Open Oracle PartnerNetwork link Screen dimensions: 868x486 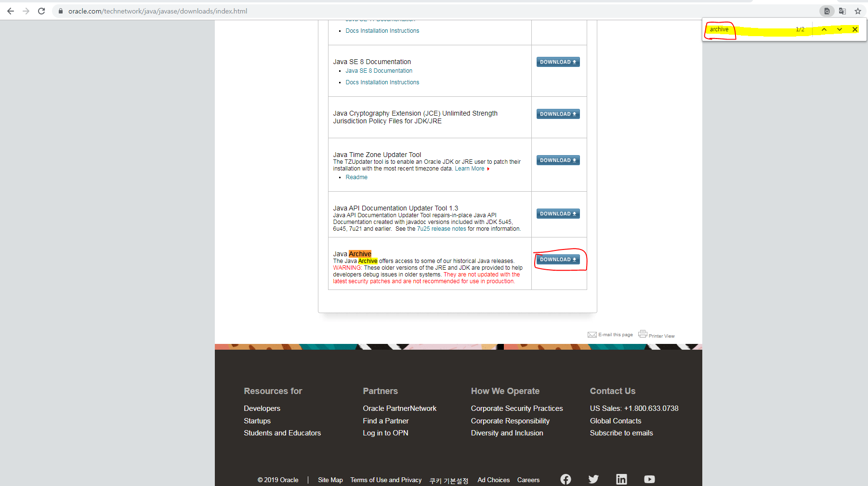399,408
